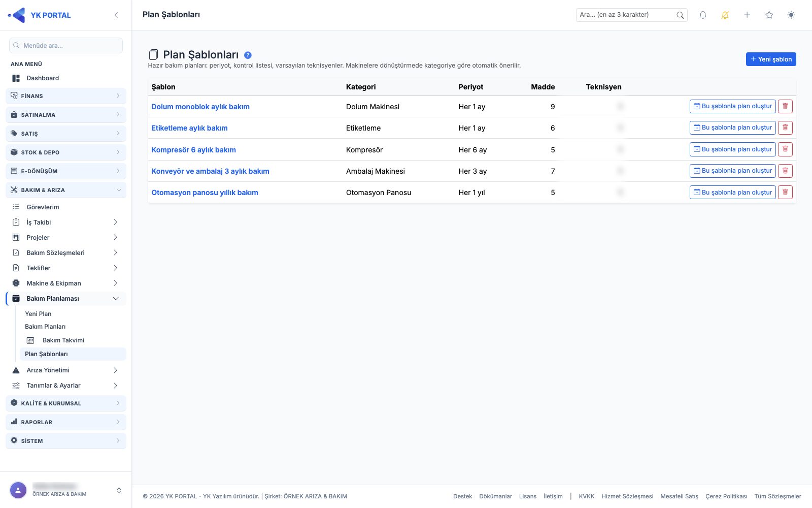Image resolution: width=812 pixels, height=508 pixels.
Task: Click the Yeni şablon button
Action: click(771, 59)
